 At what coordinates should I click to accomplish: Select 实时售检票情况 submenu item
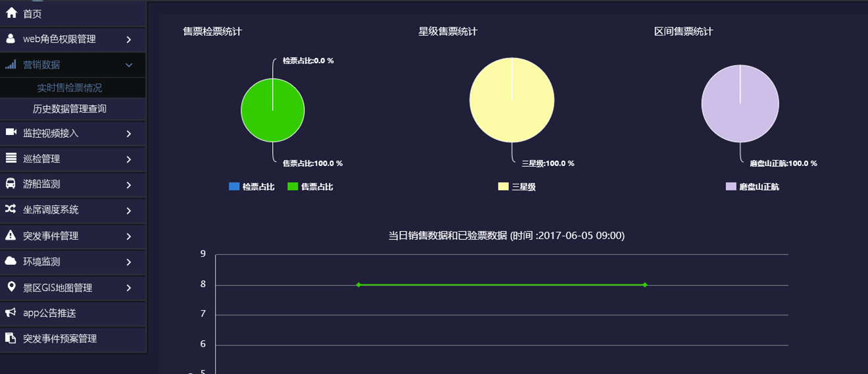coord(73,88)
